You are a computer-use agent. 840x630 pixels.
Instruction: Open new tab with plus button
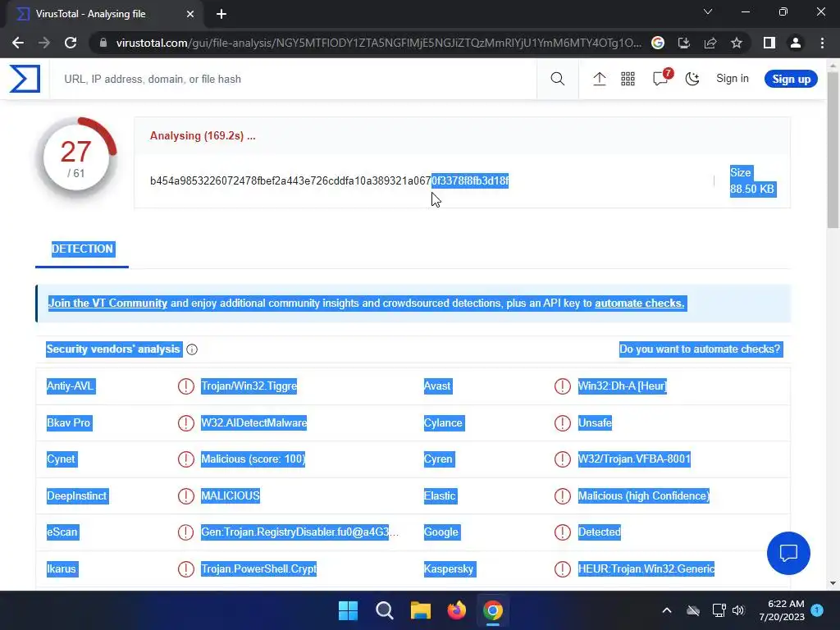point(221,14)
